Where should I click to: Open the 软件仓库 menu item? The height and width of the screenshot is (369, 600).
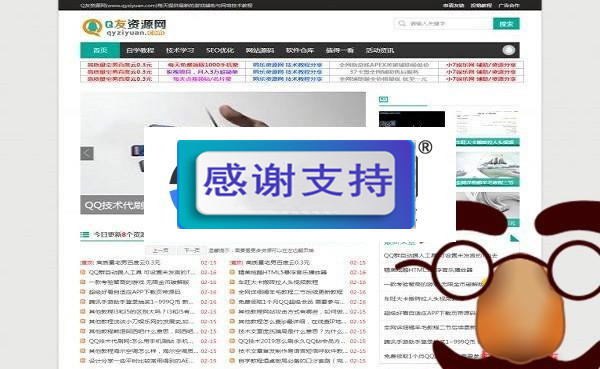300,51
